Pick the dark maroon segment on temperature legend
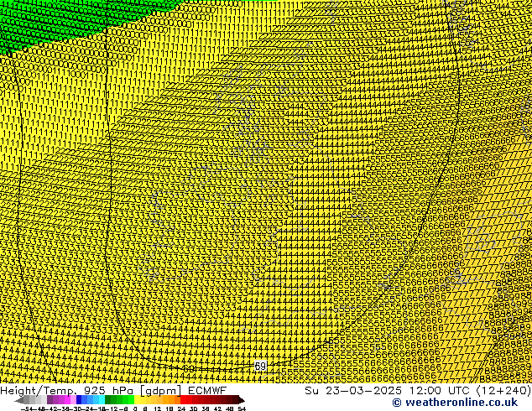This screenshot has height=411, width=532. click(x=225, y=400)
